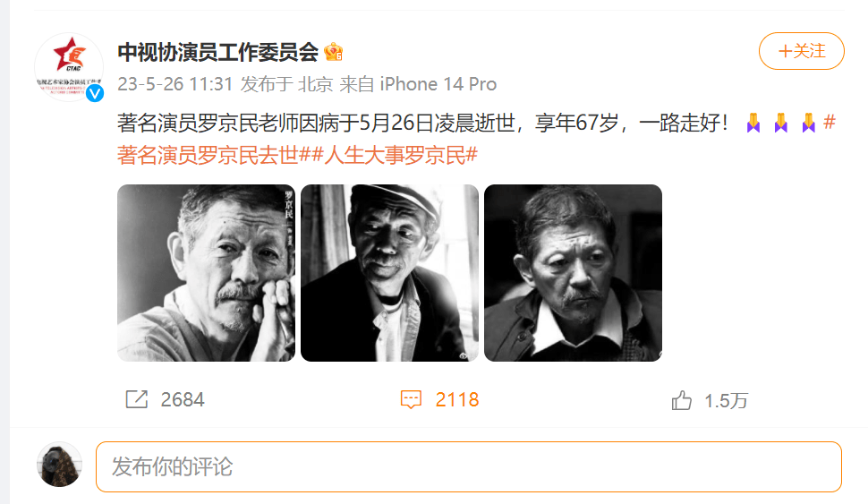The image size is (868, 504).
Task: Like the post with the thumbs-up icon
Action: [x=682, y=400]
